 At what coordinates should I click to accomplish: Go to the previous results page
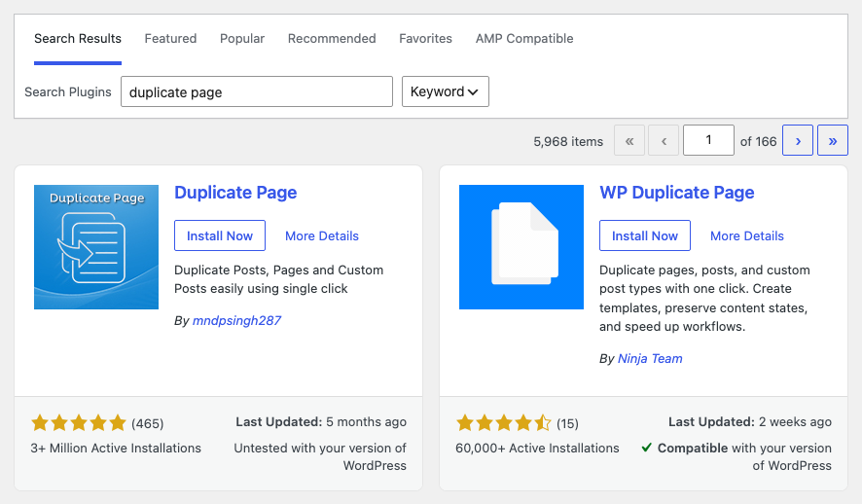(664, 141)
